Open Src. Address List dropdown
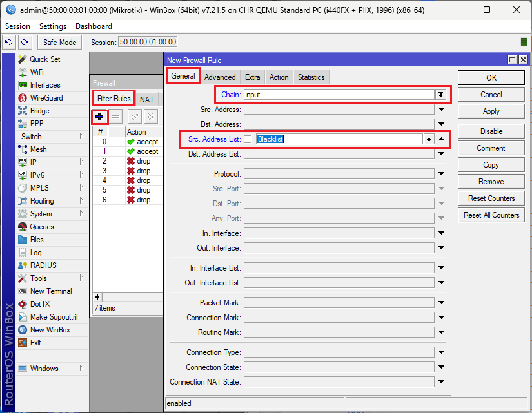Screen dimensions: 532x413 (429, 139)
